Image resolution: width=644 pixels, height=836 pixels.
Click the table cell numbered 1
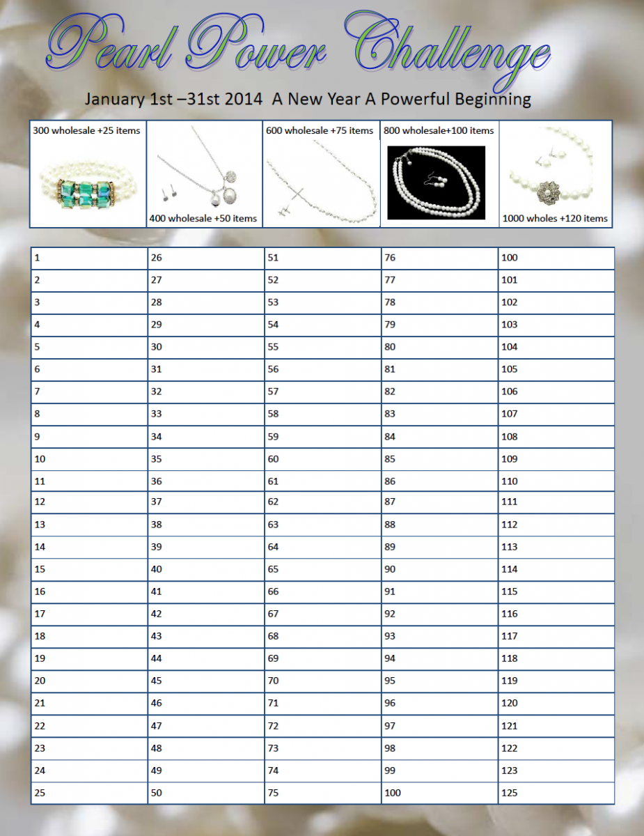(x=88, y=258)
